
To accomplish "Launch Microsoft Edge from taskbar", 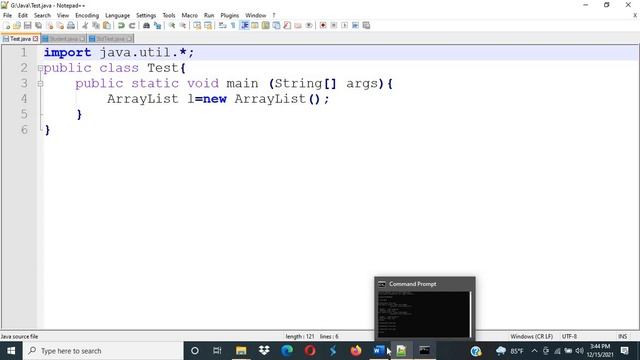I will pyautogui.click(x=287, y=351).
